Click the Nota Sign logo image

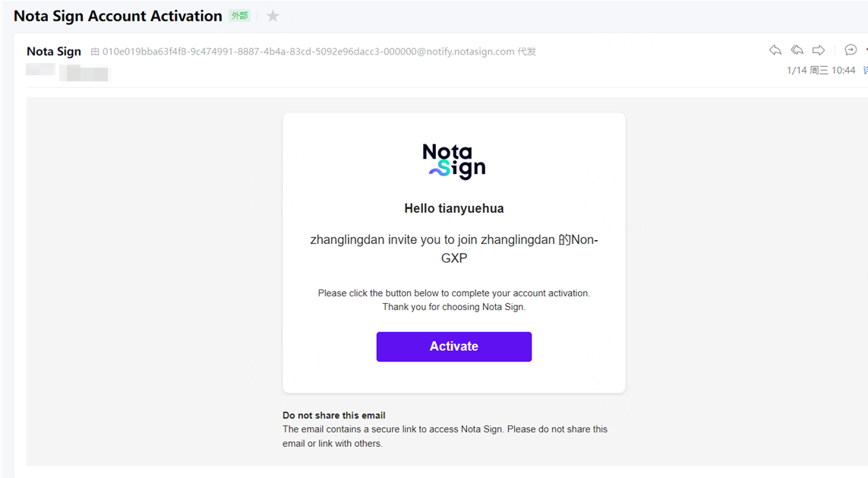[x=453, y=161]
